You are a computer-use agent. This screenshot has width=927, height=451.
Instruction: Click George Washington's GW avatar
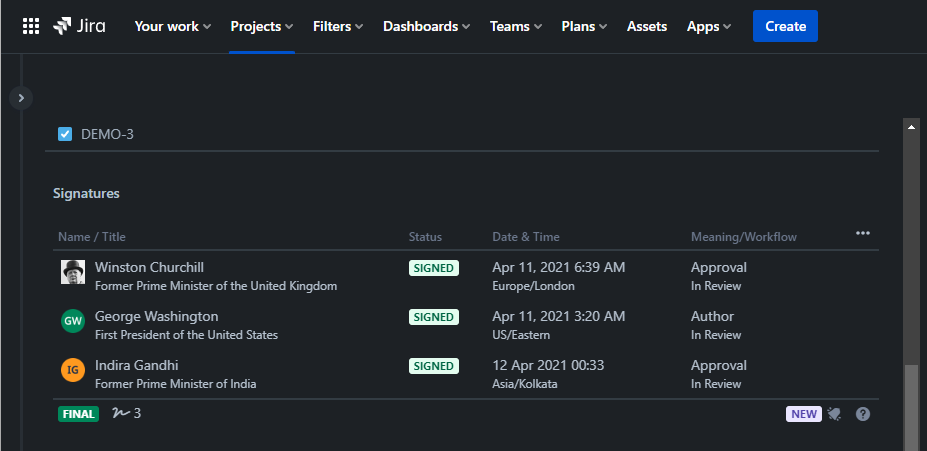[73, 321]
